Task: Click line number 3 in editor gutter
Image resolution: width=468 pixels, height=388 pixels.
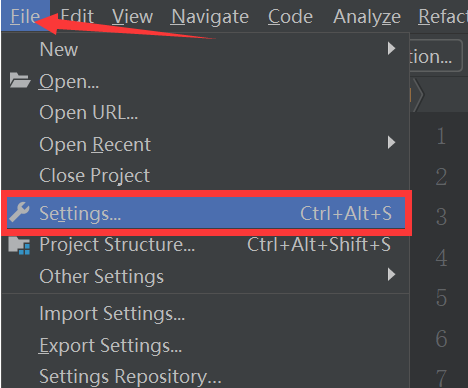Action: tap(441, 217)
